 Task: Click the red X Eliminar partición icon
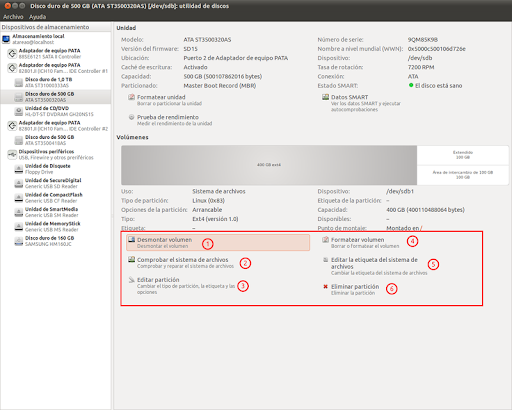point(325,286)
